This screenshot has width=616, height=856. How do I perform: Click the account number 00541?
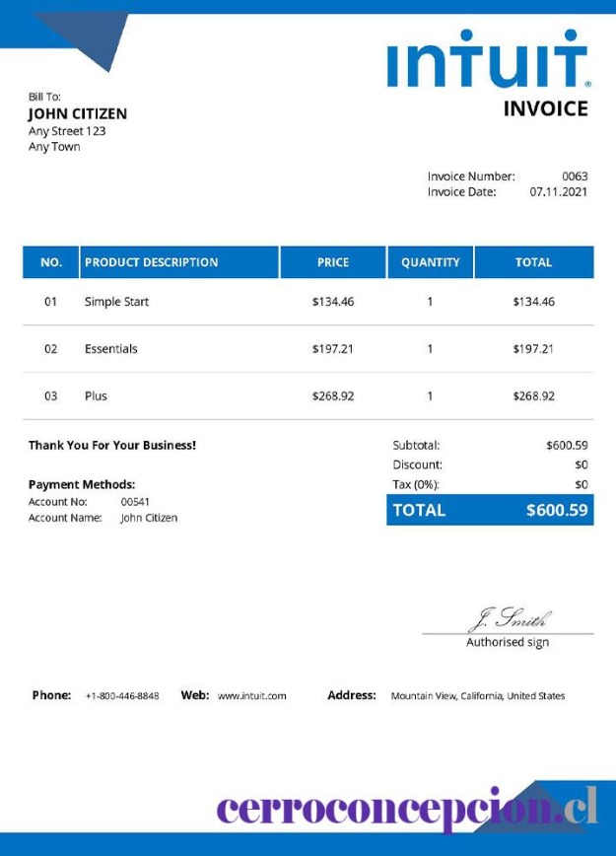135,502
